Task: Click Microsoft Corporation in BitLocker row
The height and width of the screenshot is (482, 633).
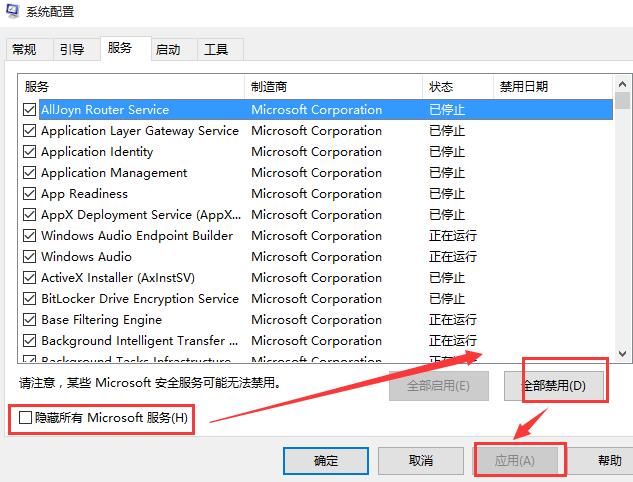Action: tap(316, 298)
